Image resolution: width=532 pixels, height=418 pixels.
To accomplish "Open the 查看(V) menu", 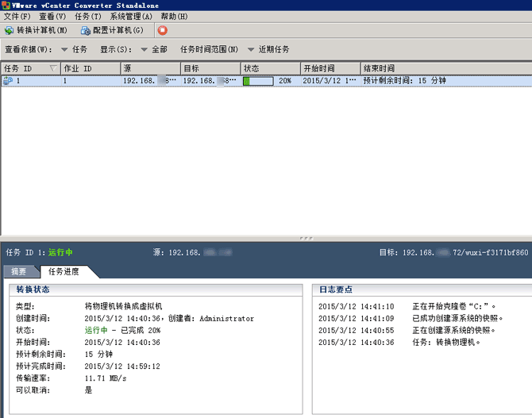I will pos(52,17).
